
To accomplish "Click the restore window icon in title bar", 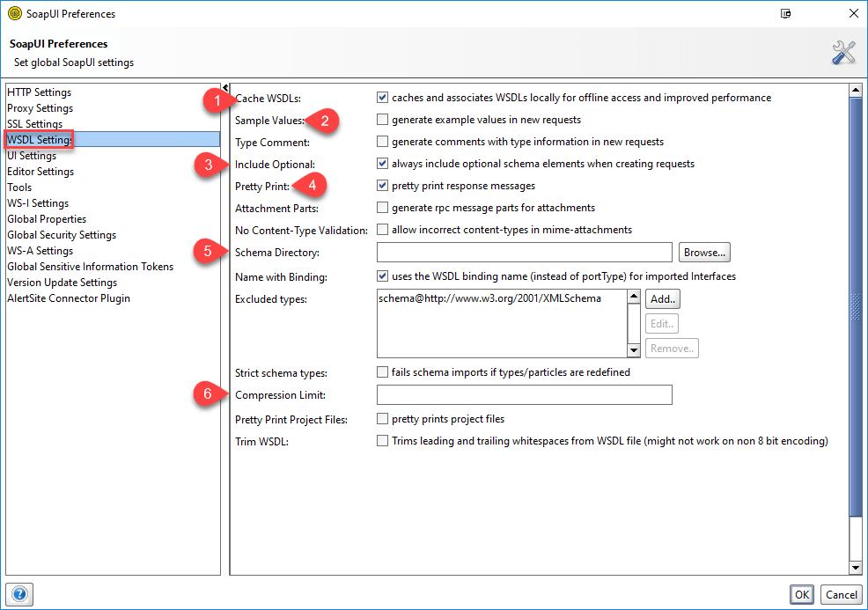I will tap(784, 13).
